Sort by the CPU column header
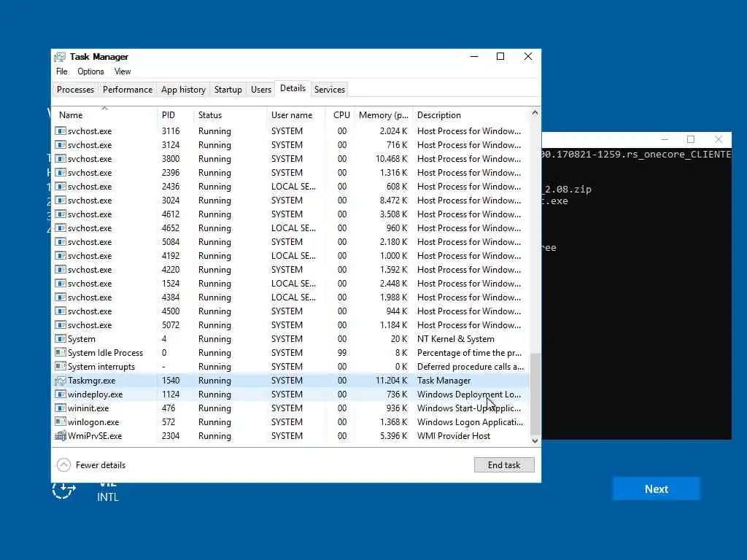The width and height of the screenshot is (747, 560). pyautogui.click(x=340, y=114)
